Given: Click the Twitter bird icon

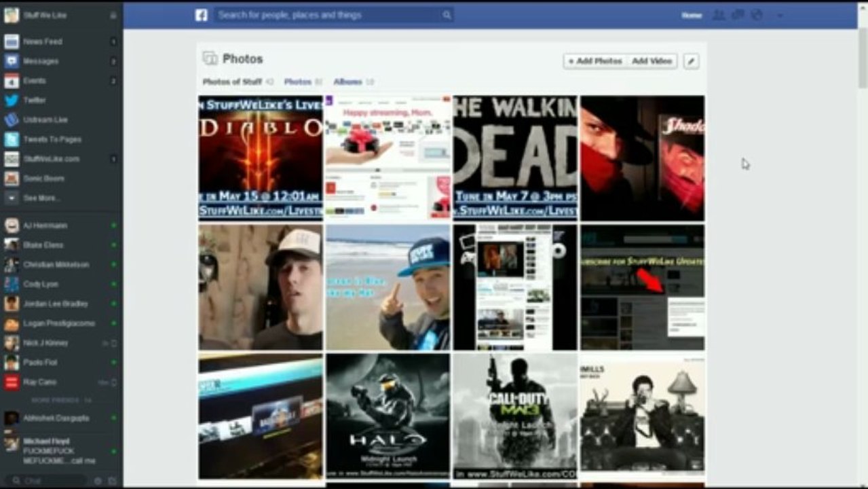Looking at the screenshot, I should [12, 101].
